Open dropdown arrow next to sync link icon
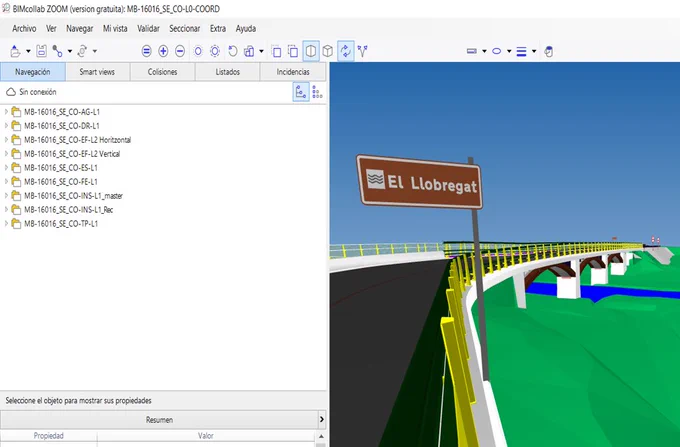680x447 pixels. [x=95, y=51]
